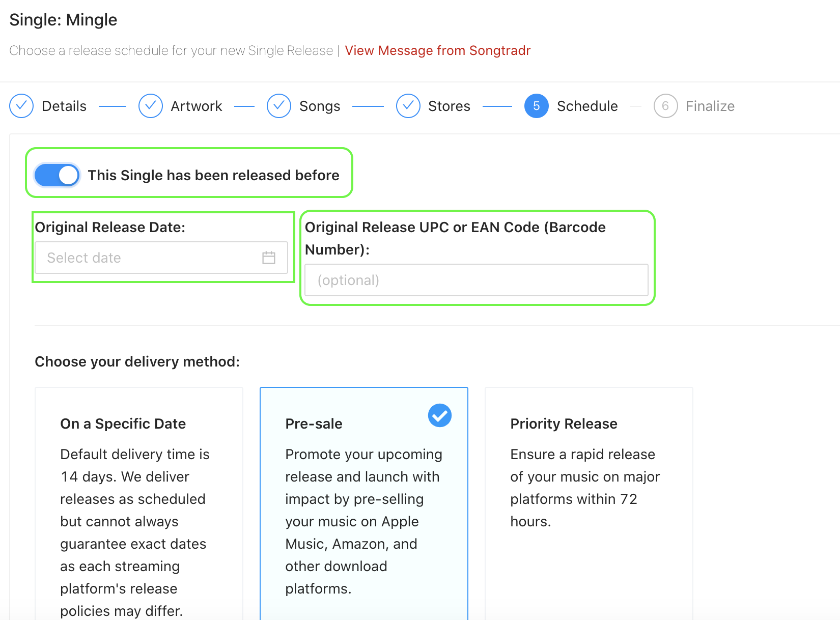The width and height of the screenshot is (840, 620).
Task: Click the step 6 Finalize circle icon
Action: (x=666, y=106)
